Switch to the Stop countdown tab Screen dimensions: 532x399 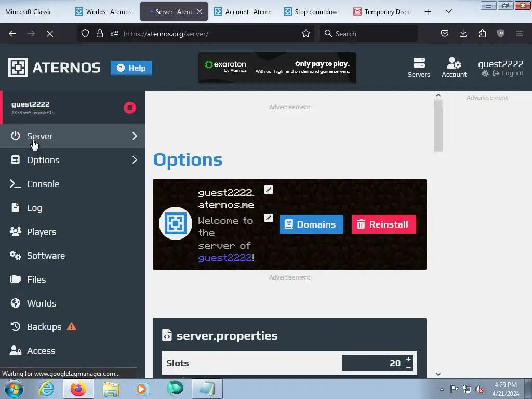click(x=313, y=11)
